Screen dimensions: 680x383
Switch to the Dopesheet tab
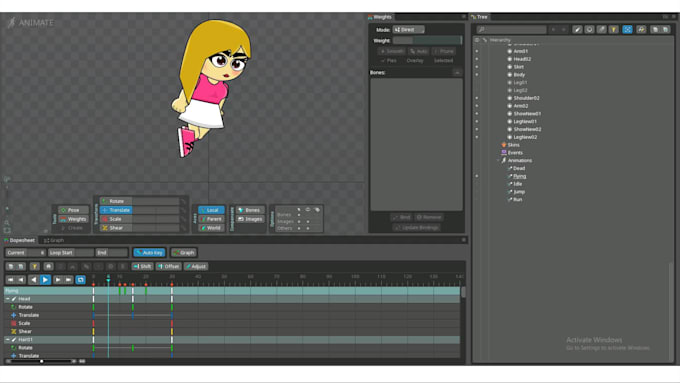[20, 240]
